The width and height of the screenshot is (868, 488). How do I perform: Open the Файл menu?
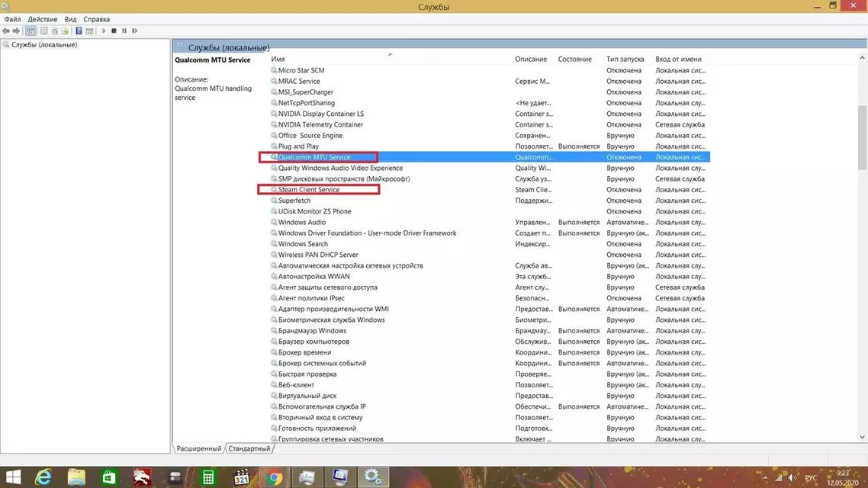13,19
